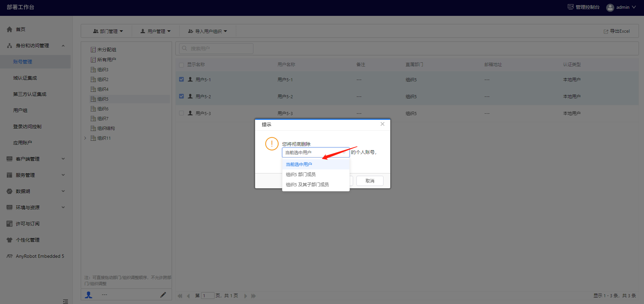Viewport: 644px width, 304px height.
Task: Close the 提示 dialog with X
Action: [x=382, y=124]
